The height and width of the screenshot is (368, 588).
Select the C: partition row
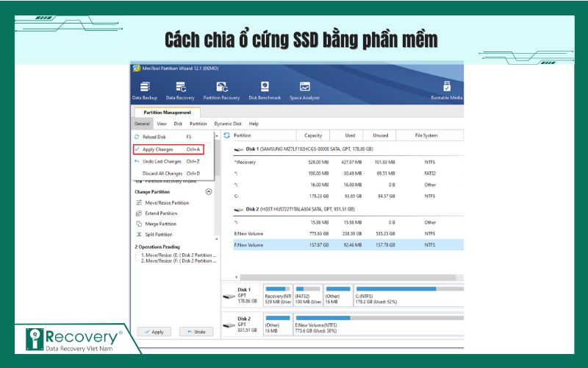pyautogui.click(x=348, y=196)
